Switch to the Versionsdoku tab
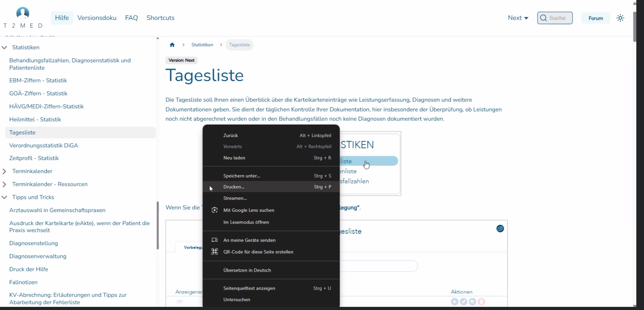 [x=97, y=18]
